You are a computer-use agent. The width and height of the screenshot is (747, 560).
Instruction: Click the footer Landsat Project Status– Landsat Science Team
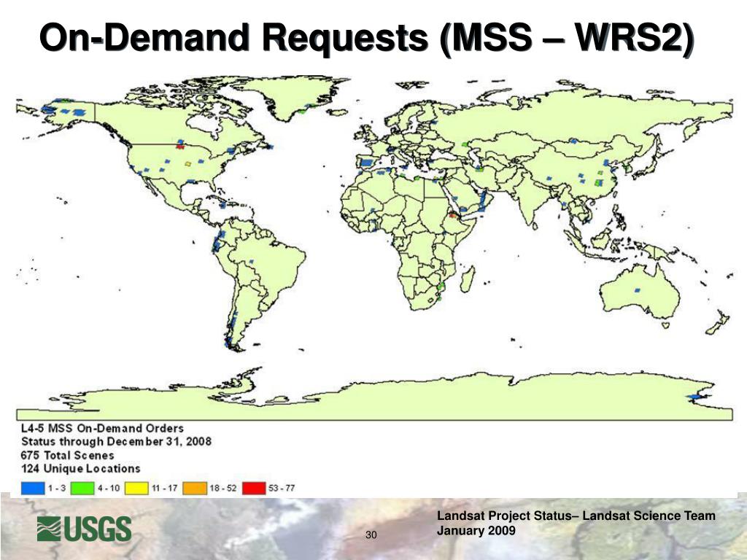coord(576,516)
